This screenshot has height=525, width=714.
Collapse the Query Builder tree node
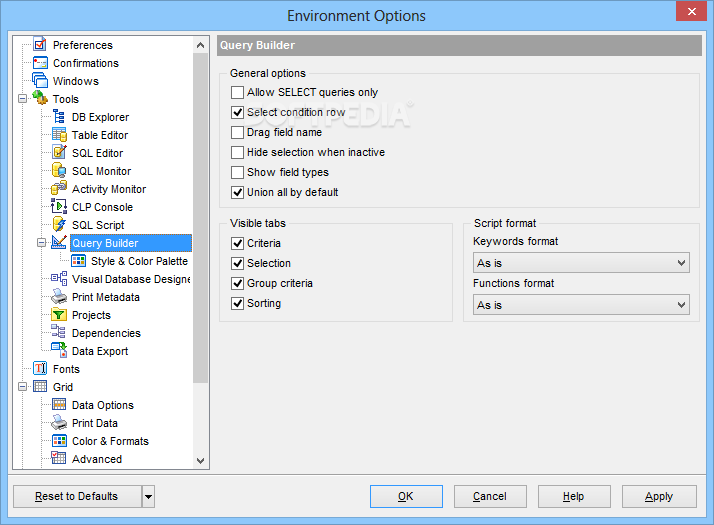point(41,243)
